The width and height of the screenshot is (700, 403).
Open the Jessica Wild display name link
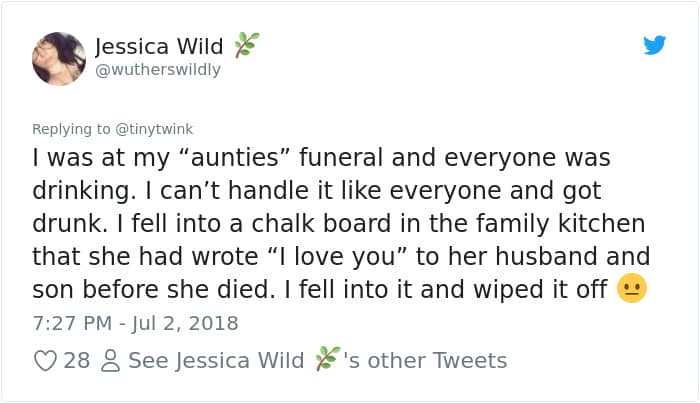159,46
